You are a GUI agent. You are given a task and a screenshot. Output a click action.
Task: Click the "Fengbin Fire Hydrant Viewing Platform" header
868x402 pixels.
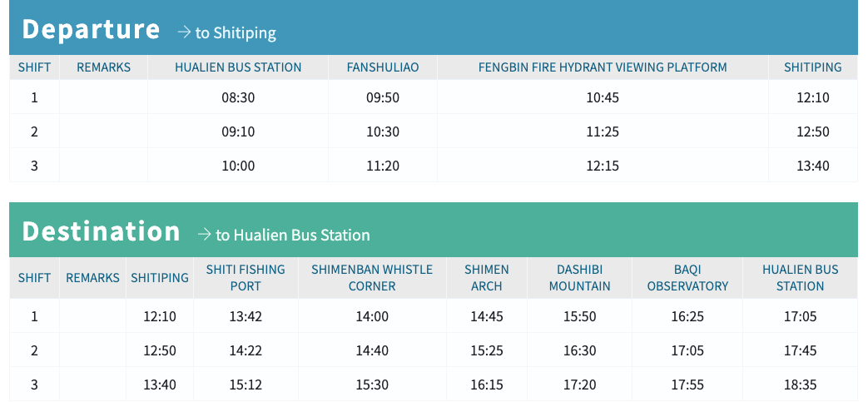[x=603, y=67]
